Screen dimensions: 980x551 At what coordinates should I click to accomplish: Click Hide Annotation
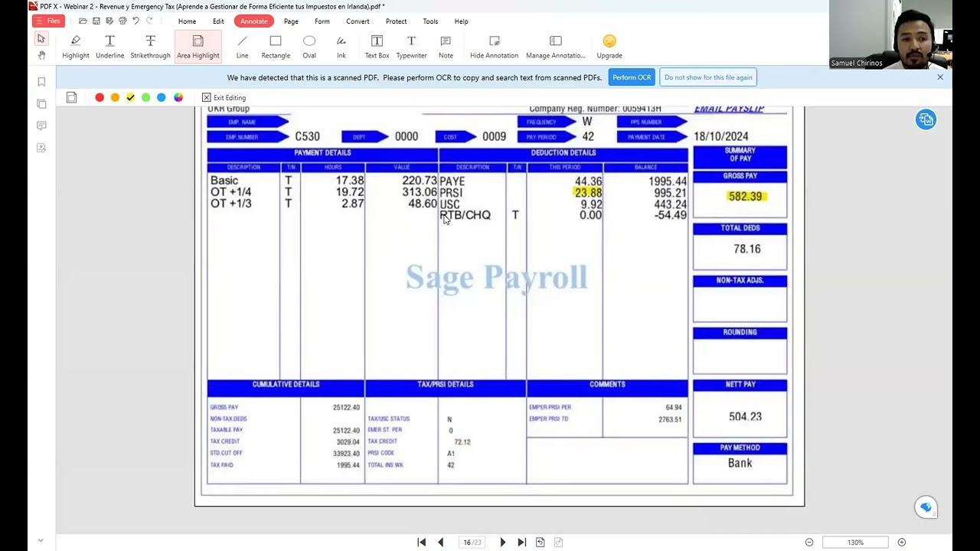point(494,47)
